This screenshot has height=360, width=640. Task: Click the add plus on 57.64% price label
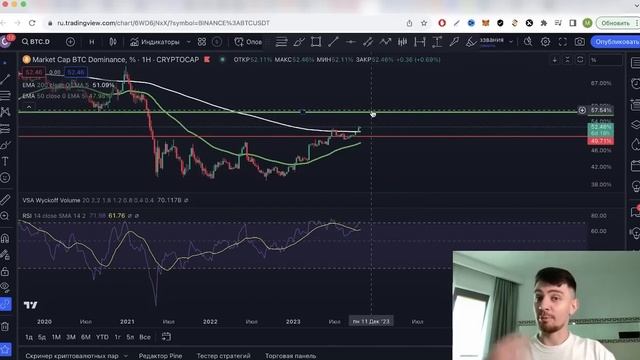(582, 110)
